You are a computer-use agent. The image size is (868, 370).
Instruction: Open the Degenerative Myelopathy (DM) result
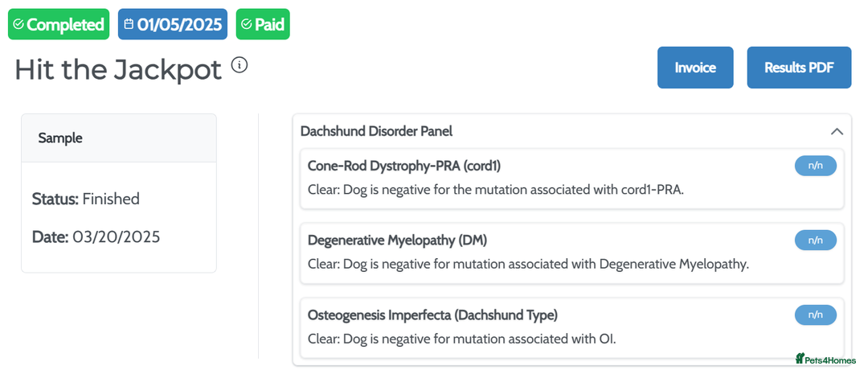(x=397, y=240)
